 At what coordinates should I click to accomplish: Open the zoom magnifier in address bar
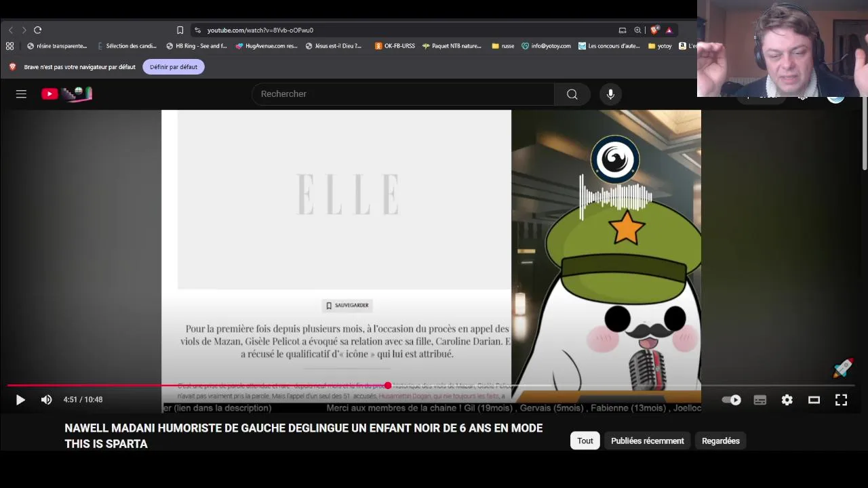[637, 30]
